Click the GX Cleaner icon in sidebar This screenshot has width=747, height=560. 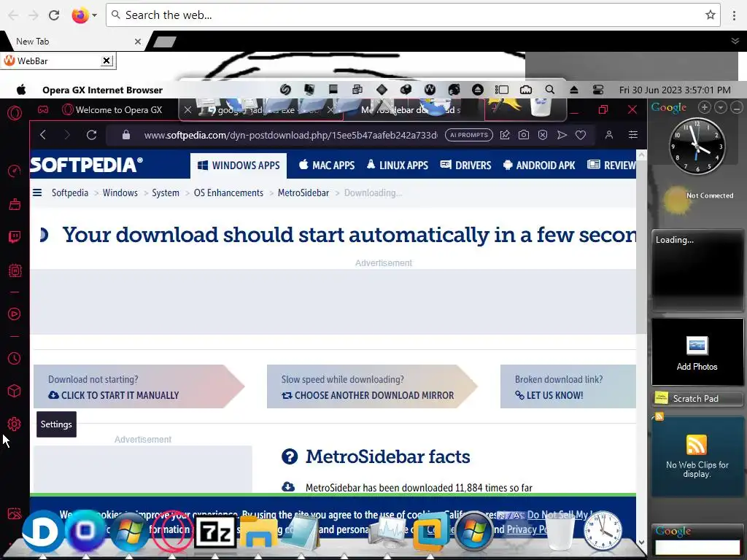coord(15,204)
